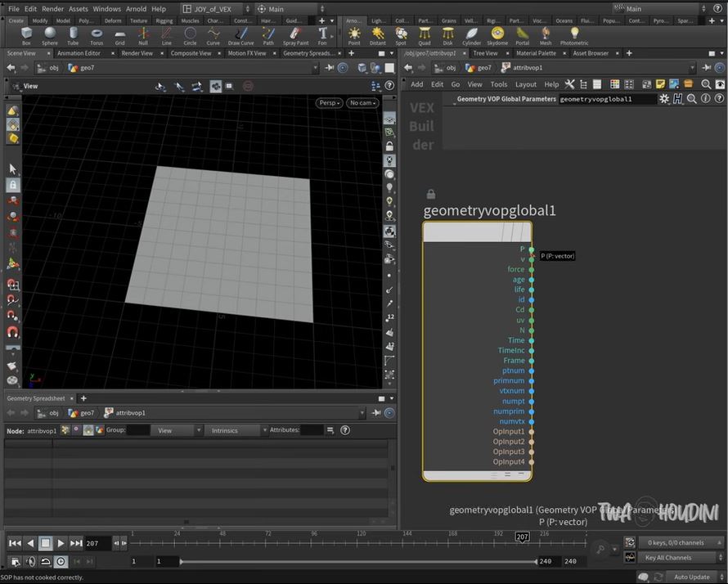Click the Portal light shelf tool
This screenshot has height=584, width=728.
click(x=523, y=36)
